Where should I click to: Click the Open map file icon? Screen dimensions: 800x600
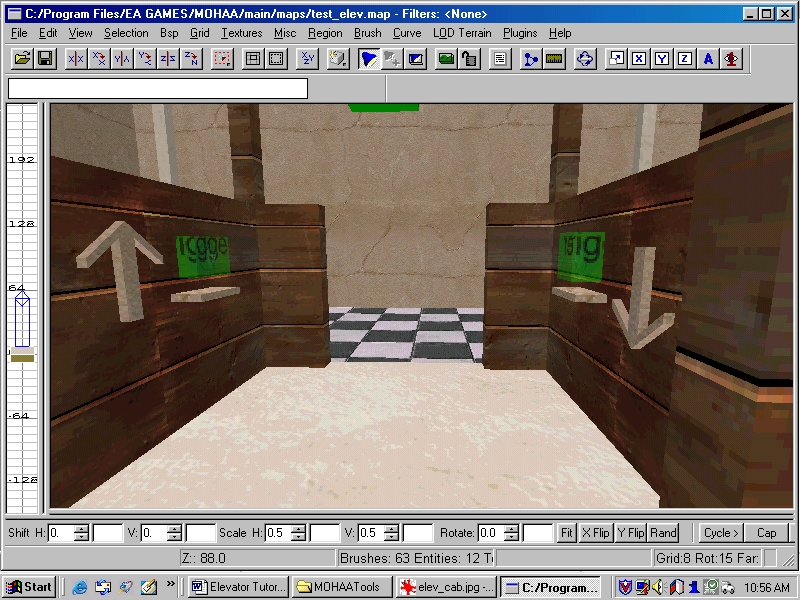(22, 59)
